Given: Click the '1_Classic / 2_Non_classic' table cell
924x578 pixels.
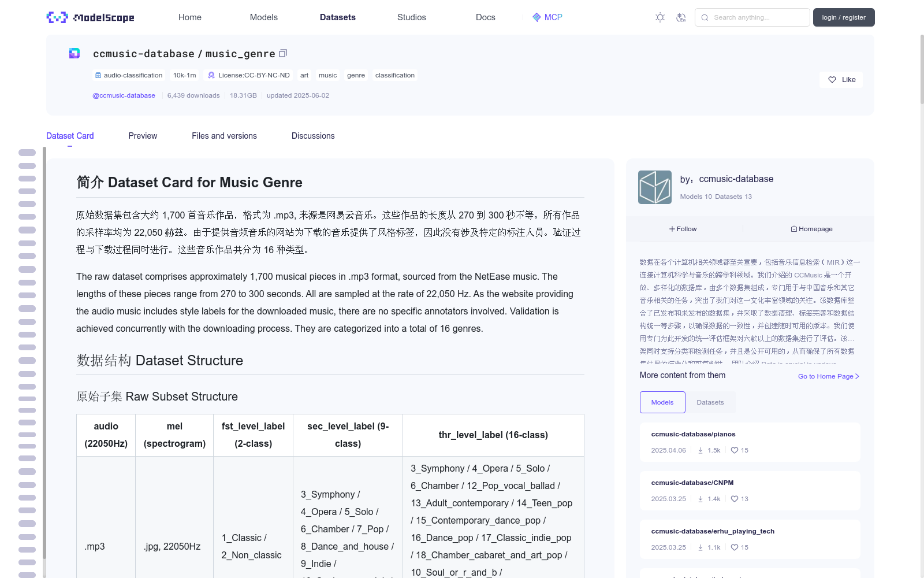Looking at the screenshot, I should point(253,546).
